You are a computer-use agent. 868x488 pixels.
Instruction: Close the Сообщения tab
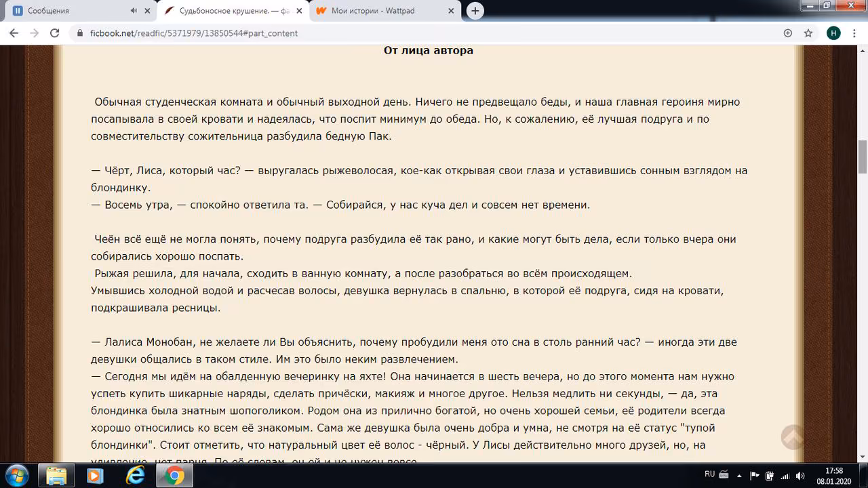point(148,11)
